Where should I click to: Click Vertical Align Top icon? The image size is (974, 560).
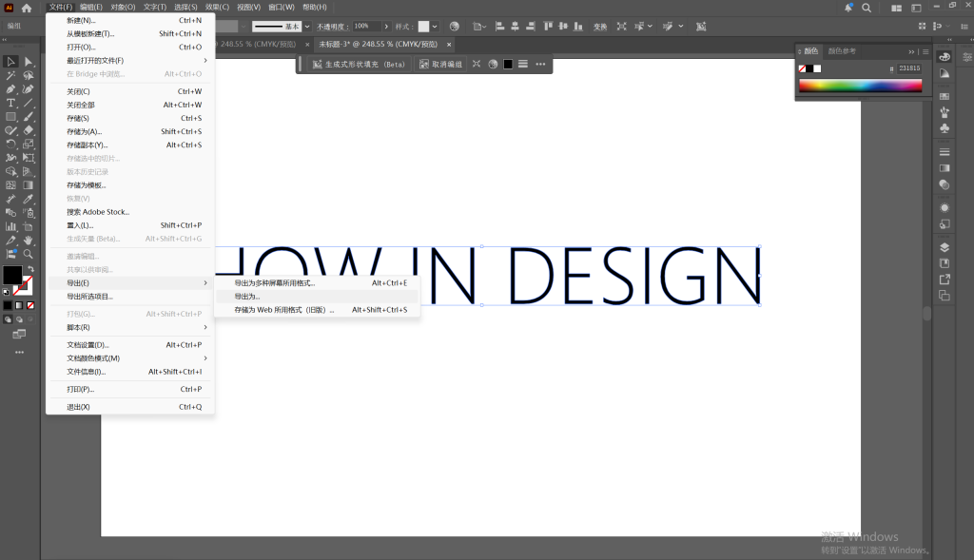(x=548, y=26)
